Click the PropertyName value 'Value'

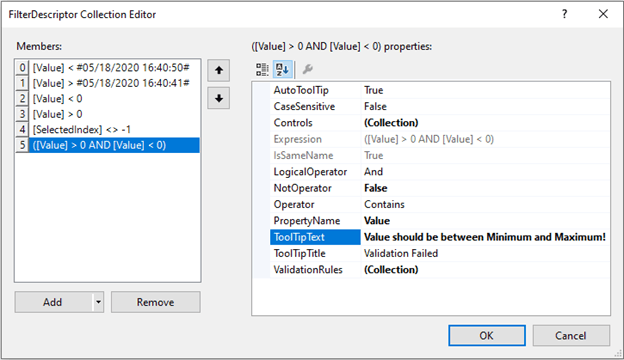(377, 221)
